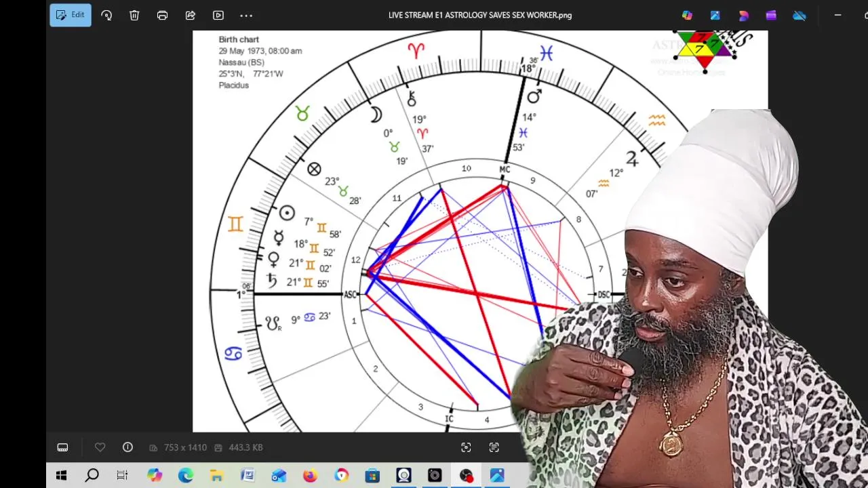
Task: Open Task View on the taskbar
Action: pos(122,476)
